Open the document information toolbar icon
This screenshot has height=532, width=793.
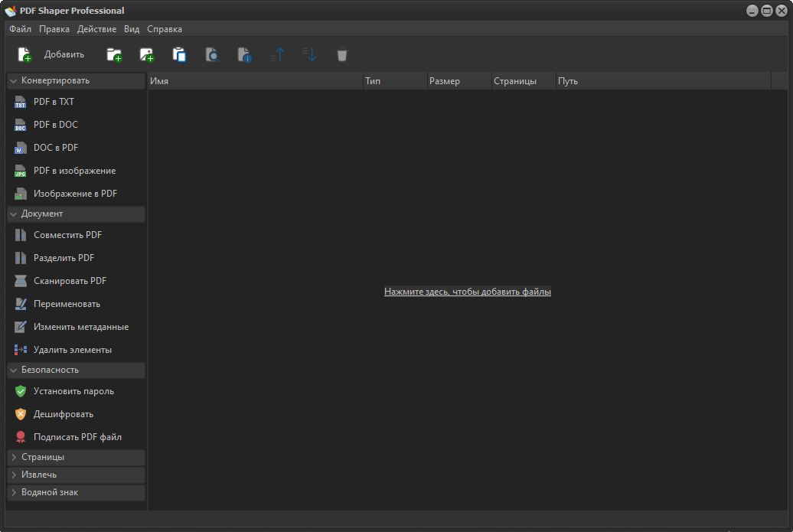point(243,54)
